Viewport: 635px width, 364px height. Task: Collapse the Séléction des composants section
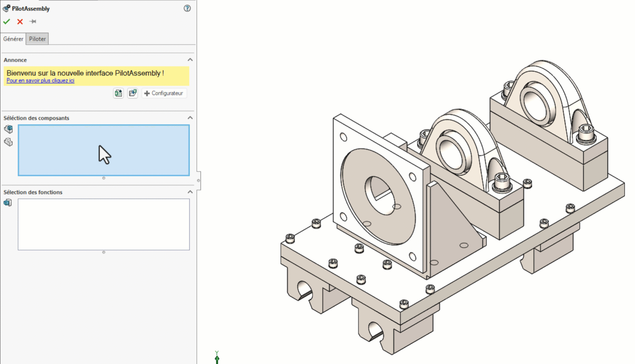pyautogui.click(x=190, y=118)
